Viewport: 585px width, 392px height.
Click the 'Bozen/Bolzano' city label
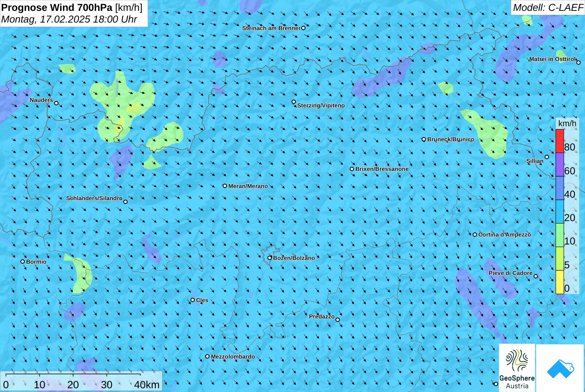pos(294,258)
